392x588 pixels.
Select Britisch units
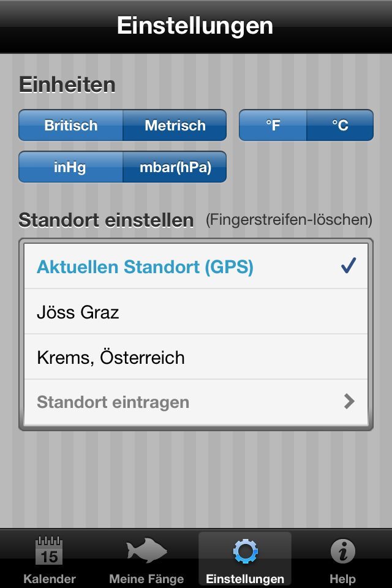point(71,126)
